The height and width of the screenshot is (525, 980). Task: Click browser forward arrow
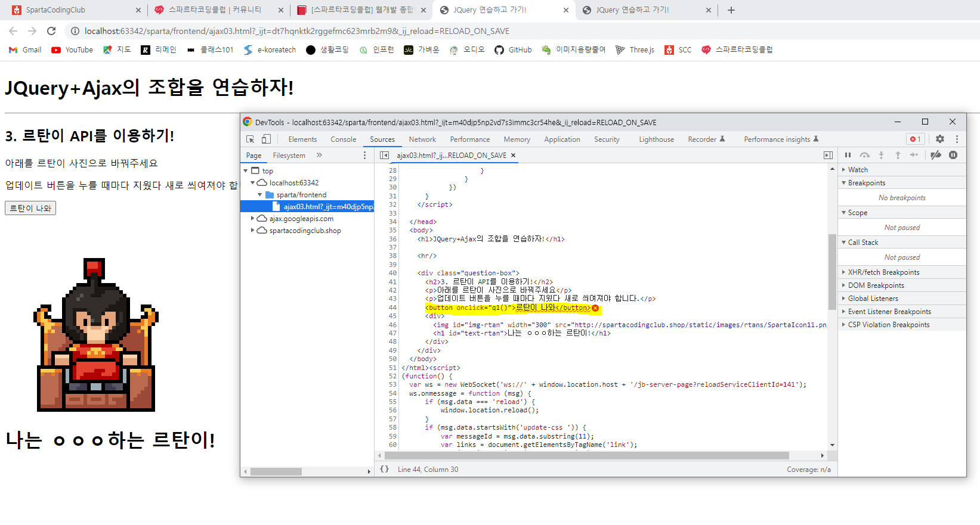tap(32, 31)
